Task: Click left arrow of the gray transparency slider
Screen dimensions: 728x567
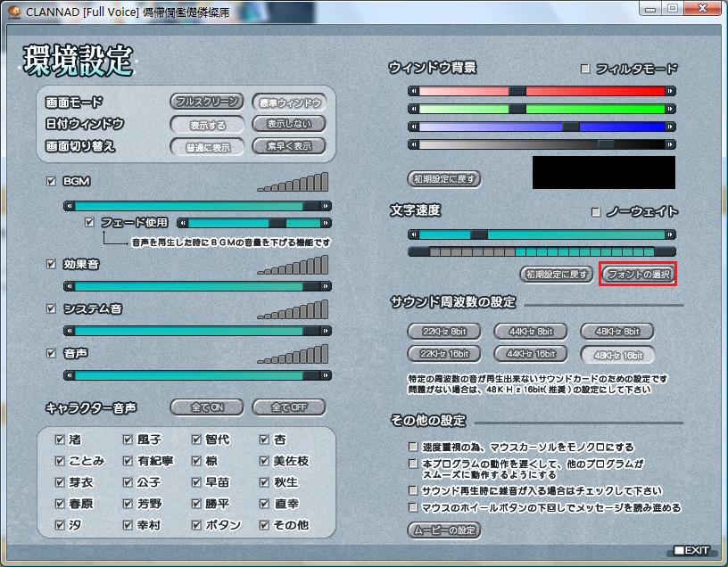Action: pyautogui.click(x=414, y=144)
